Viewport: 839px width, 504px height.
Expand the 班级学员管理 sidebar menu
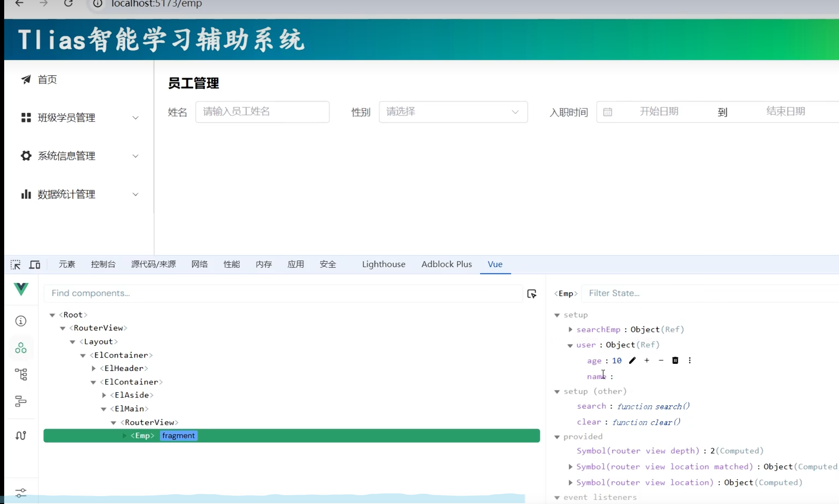click(x=79, y=118)
